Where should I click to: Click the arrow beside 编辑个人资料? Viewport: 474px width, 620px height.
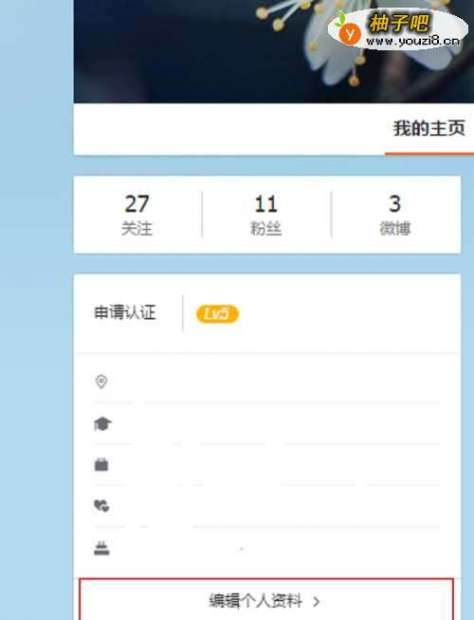point(316,602)
